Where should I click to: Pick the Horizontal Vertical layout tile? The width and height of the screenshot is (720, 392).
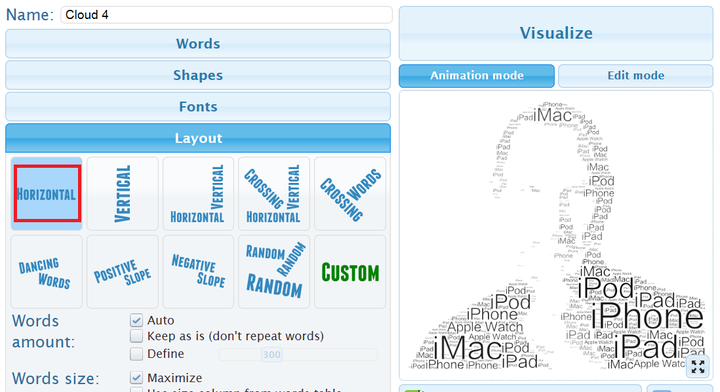point(198,194)
